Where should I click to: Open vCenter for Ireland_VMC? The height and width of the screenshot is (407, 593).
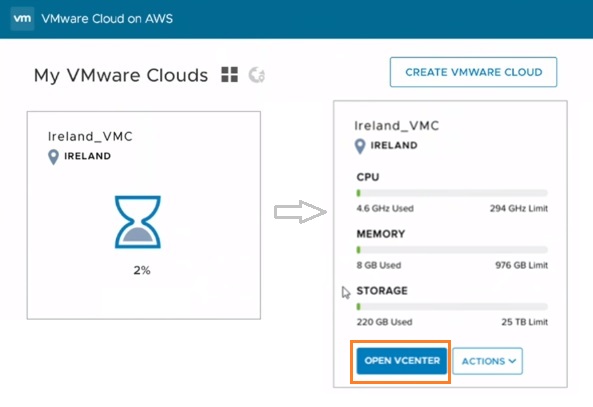point(402,361)
